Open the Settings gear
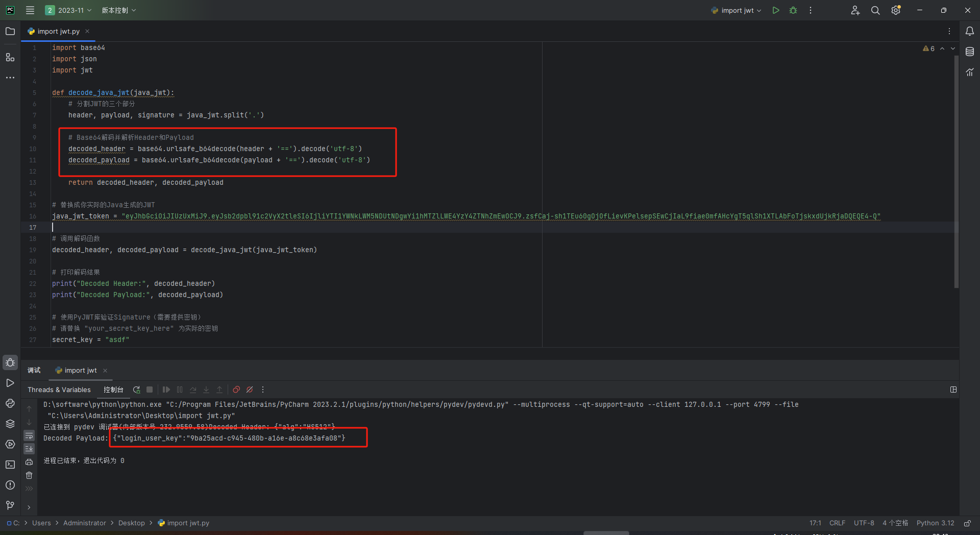The height and width of the screenshot is (535, 980). click(x=895, y=10)
